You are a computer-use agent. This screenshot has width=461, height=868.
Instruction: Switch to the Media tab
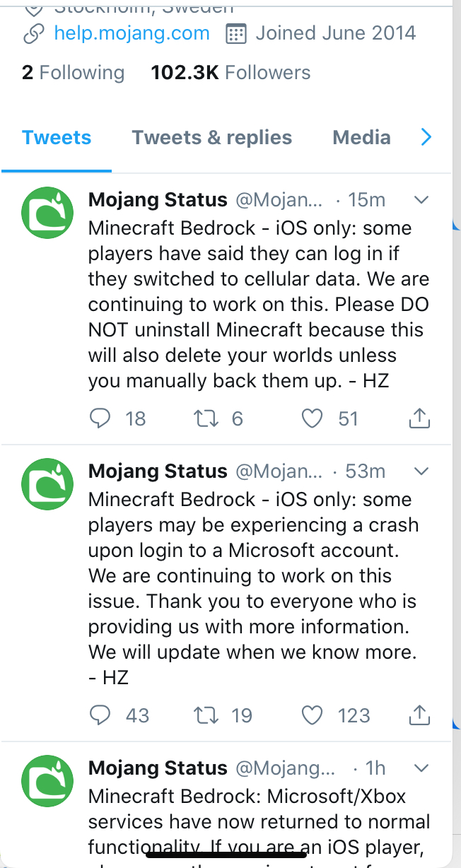(x=361, y=137)
